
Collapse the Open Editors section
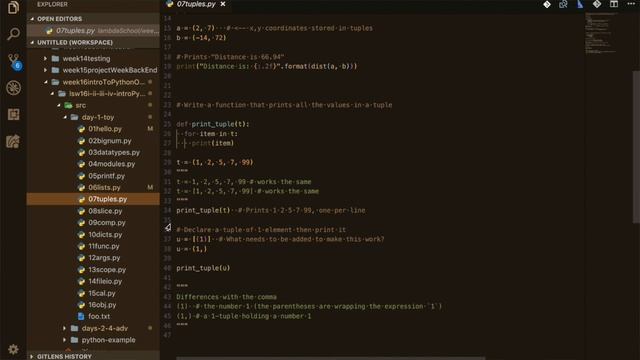pos(93,19)
